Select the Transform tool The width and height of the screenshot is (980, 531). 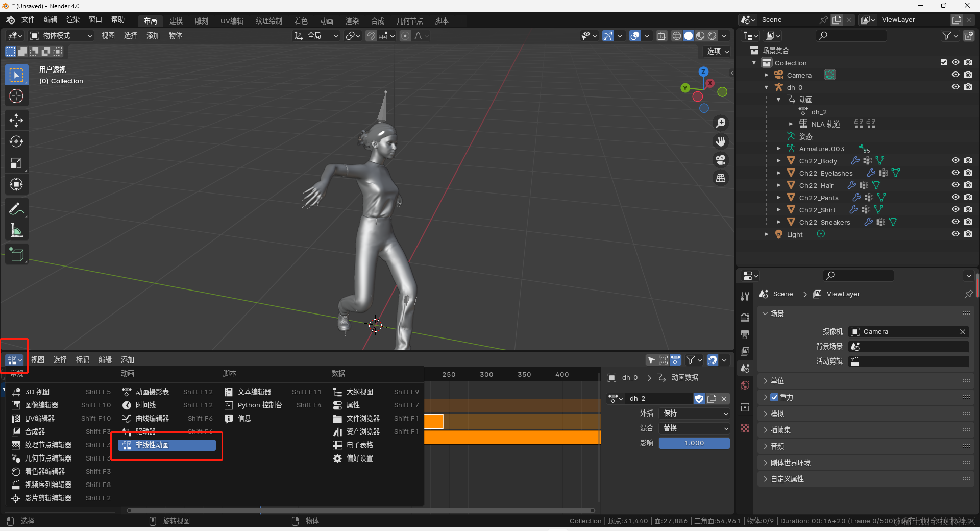(x=16, y=184)
